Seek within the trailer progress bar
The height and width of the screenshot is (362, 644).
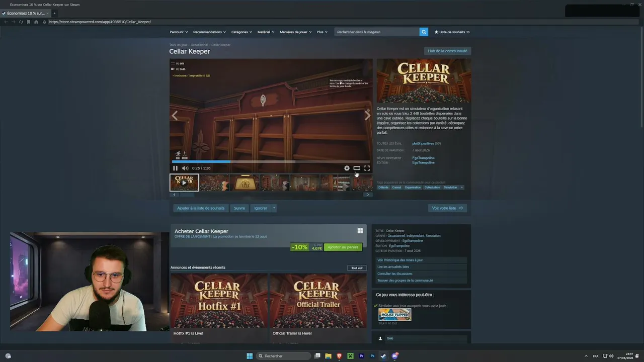click(271, 161)
